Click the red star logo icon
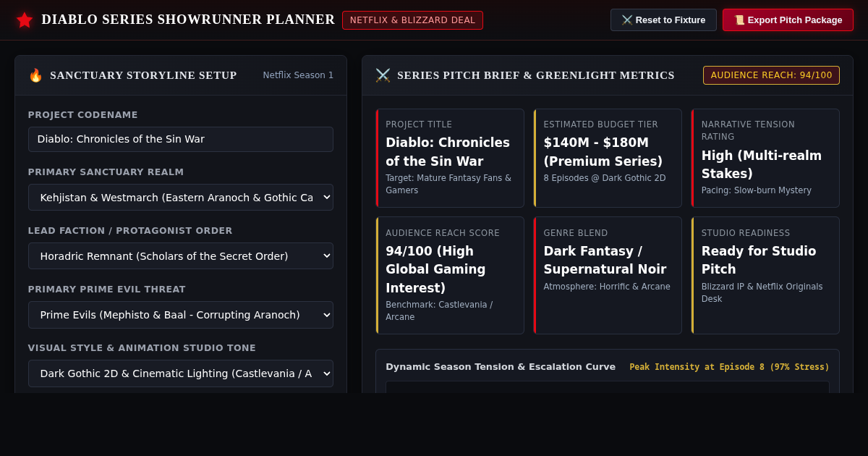 tap(25, 20)
